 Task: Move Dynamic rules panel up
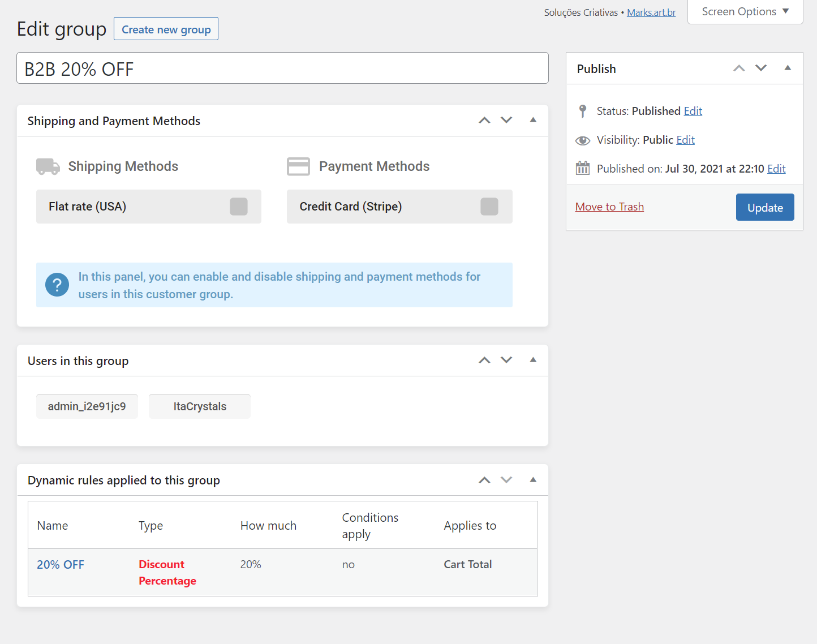pos(484,480)
